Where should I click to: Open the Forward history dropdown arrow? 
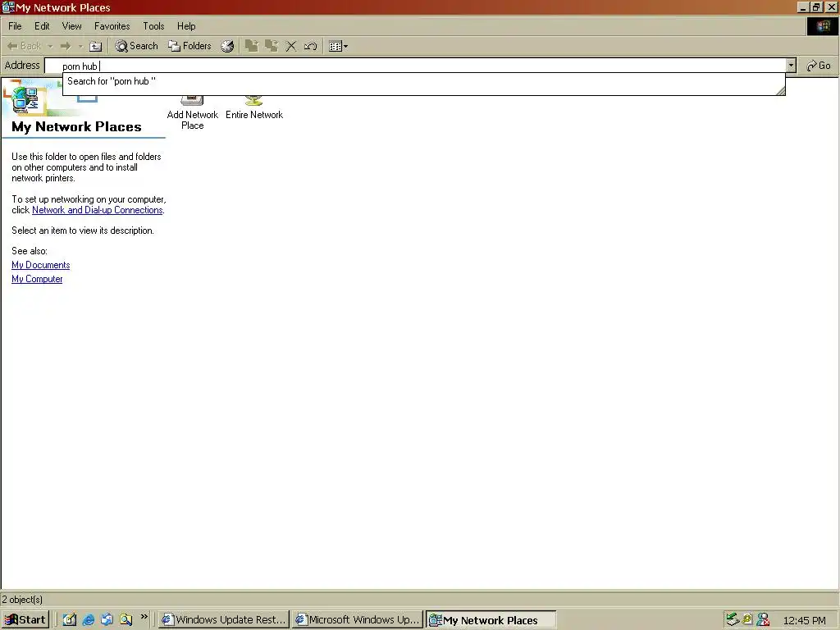click(x=80, y=47)
